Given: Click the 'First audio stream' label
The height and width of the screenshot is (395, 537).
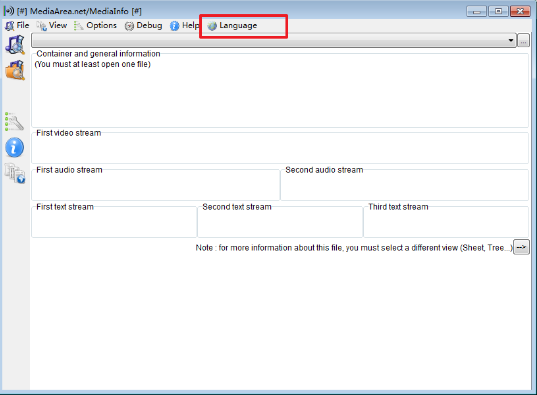Looking at the screenshot, I should click(x=69, y=170).
